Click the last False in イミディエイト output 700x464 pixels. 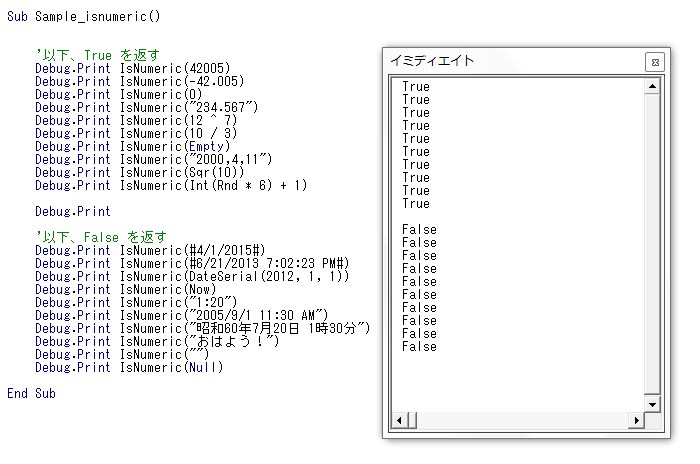pyautogui.click(x=419, y=346)
